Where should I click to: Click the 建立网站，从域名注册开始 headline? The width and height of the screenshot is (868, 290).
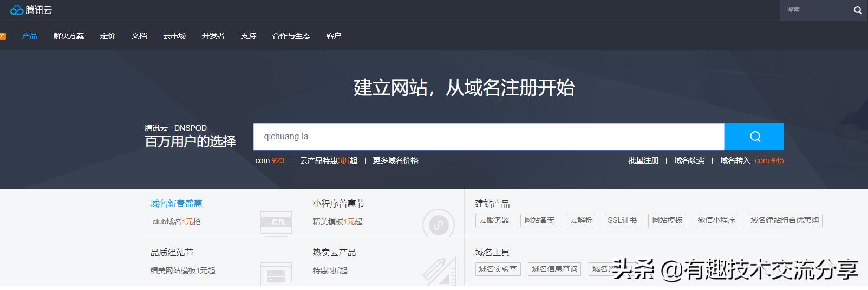tap(464, 88)
